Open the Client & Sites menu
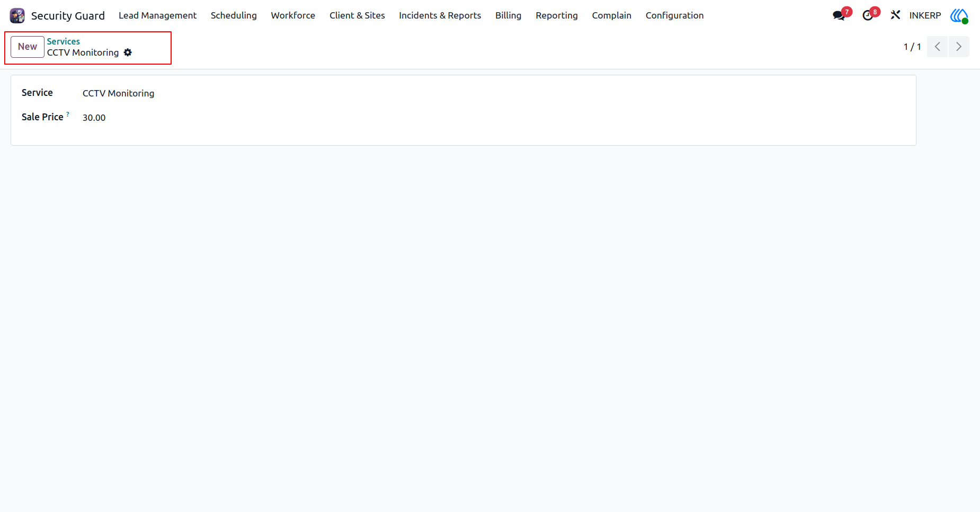980x512 pixels. (x=357, y=15)
